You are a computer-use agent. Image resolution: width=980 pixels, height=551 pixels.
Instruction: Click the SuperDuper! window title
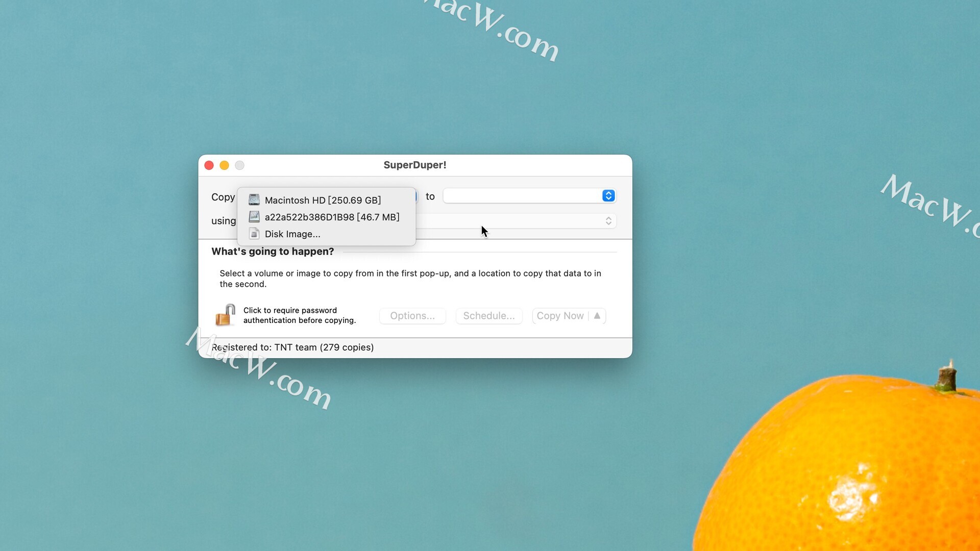(414, 165)
